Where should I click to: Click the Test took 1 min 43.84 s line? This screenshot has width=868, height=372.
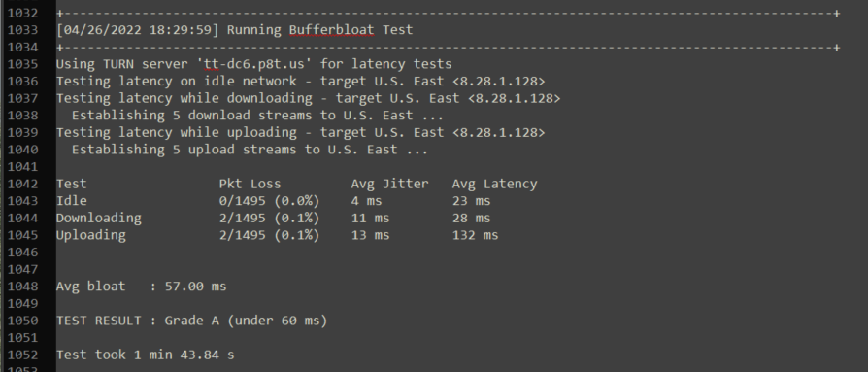145,355
